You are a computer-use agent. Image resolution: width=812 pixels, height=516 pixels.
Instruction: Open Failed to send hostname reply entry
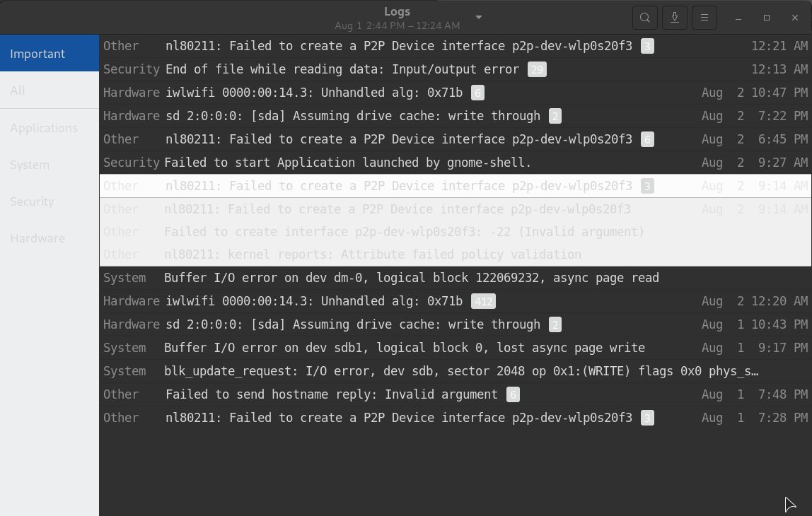tap(456, 394)
